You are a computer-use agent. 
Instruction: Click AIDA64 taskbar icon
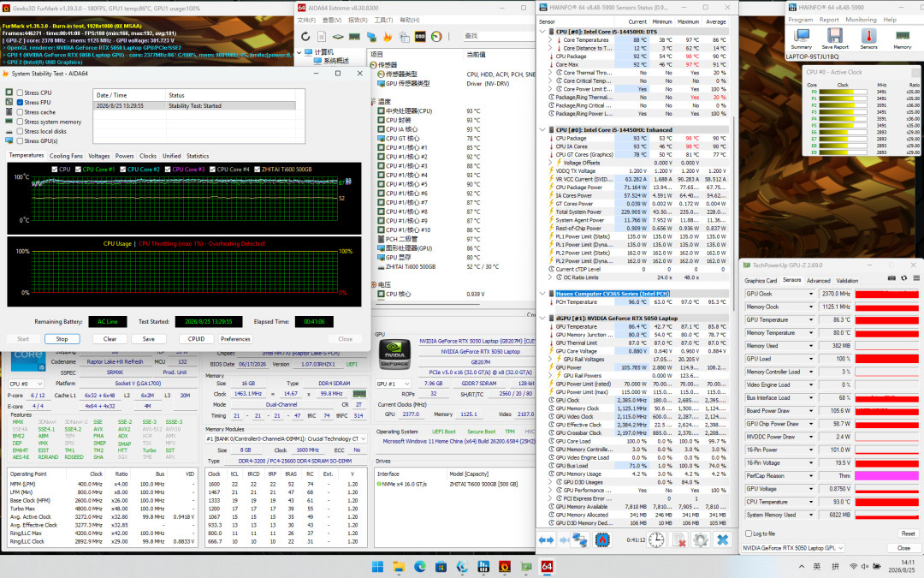[x=547, y=567]
